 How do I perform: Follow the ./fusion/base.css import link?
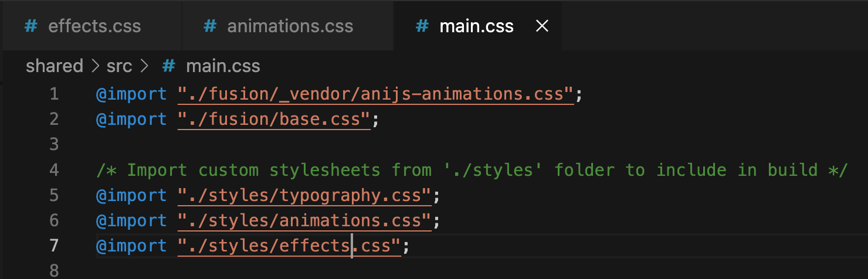[274, 120]
